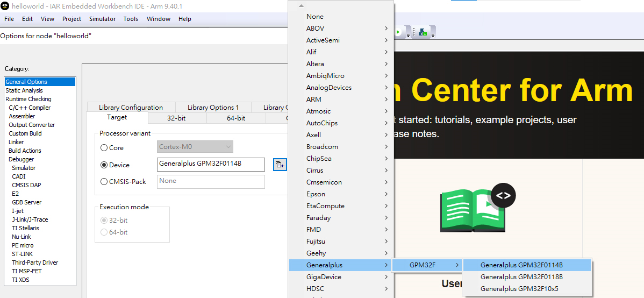Click the IAR application logo in title bar
The width and height of the screenshot is (644, 298).
pos(5,6)
